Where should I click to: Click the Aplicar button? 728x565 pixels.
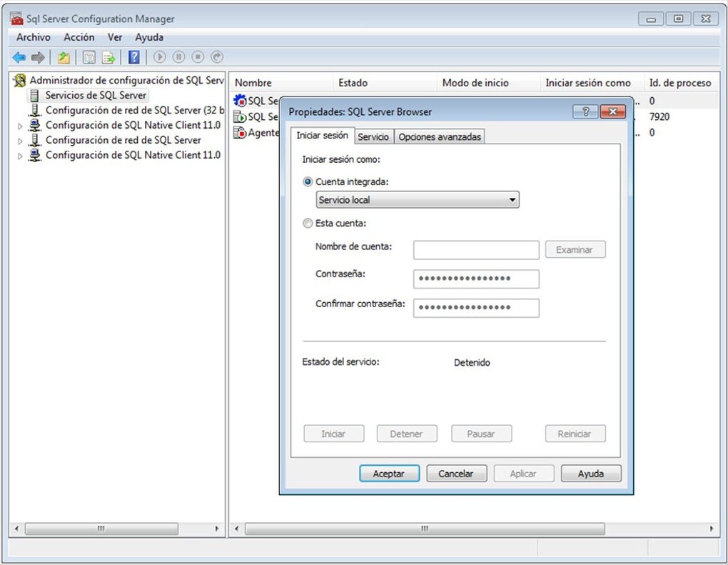pos(523,474)
